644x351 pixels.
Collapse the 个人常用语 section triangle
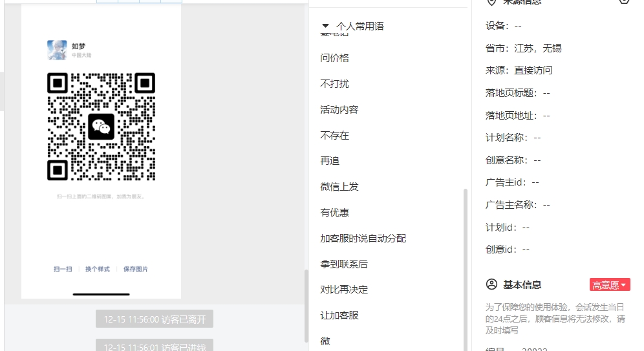[x=325, y=26]
